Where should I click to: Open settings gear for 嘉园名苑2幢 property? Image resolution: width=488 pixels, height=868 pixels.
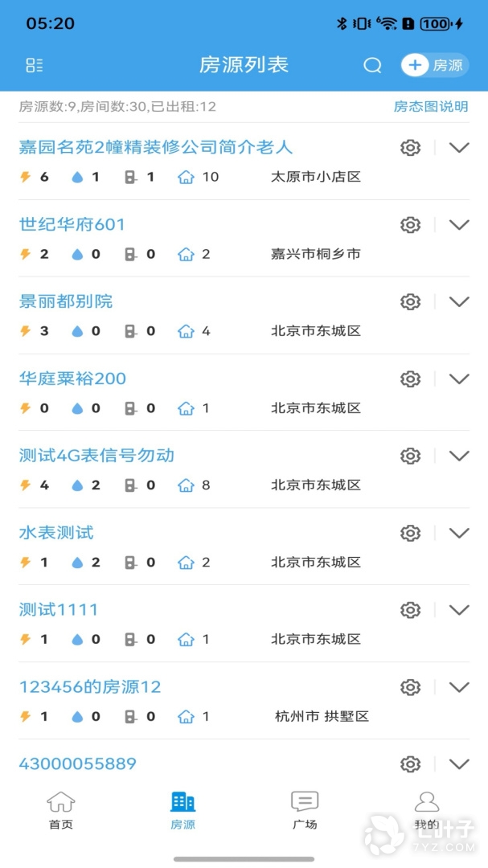click(x=411, y=147)
